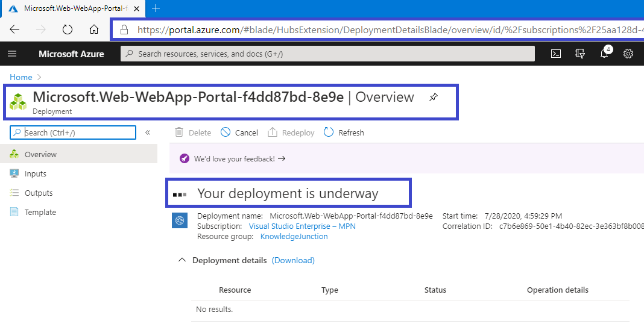Open the notifications bell
Viewport: 644px width, 324px height.
(x=605, y=54)
